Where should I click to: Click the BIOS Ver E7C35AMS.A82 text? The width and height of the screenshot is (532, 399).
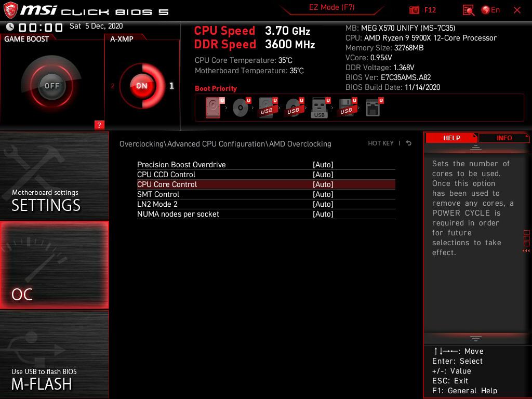point(388,77)
